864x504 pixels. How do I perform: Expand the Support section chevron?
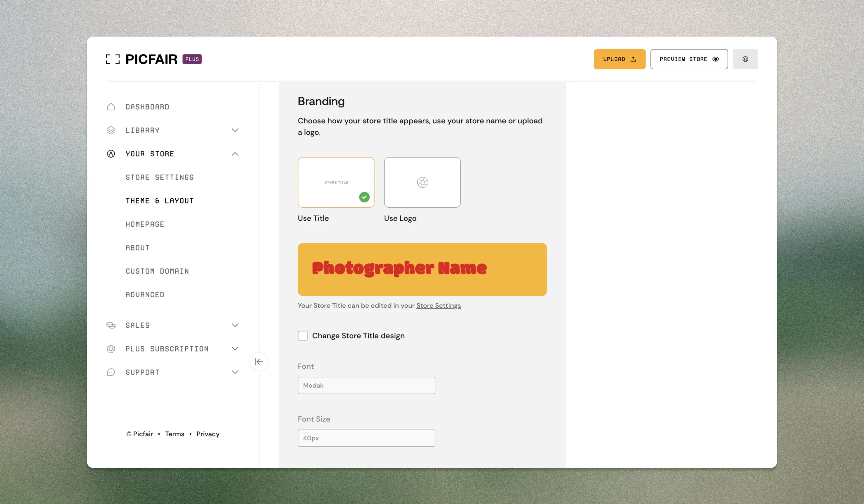point(235,372)
